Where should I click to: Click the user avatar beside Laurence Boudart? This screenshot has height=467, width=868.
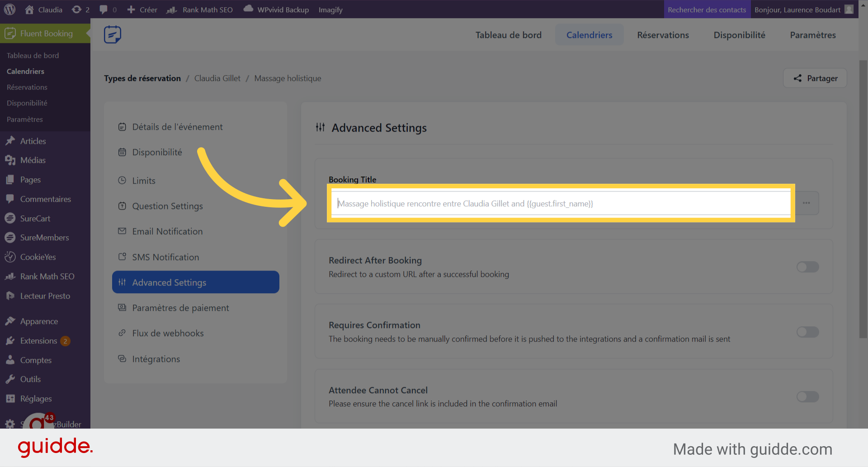(849, 10)
